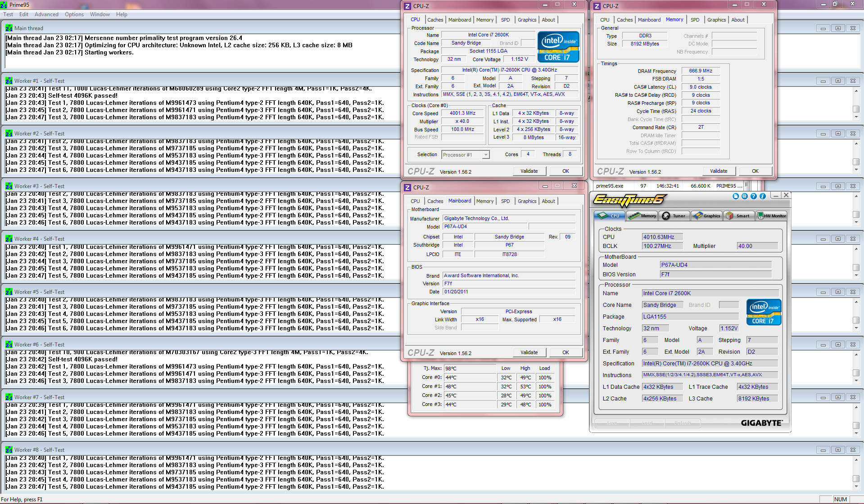Click OK in CPU-Z memory window
Image resolution: width=864 pixels, height=504 pixels.
[x=755, y=171]
